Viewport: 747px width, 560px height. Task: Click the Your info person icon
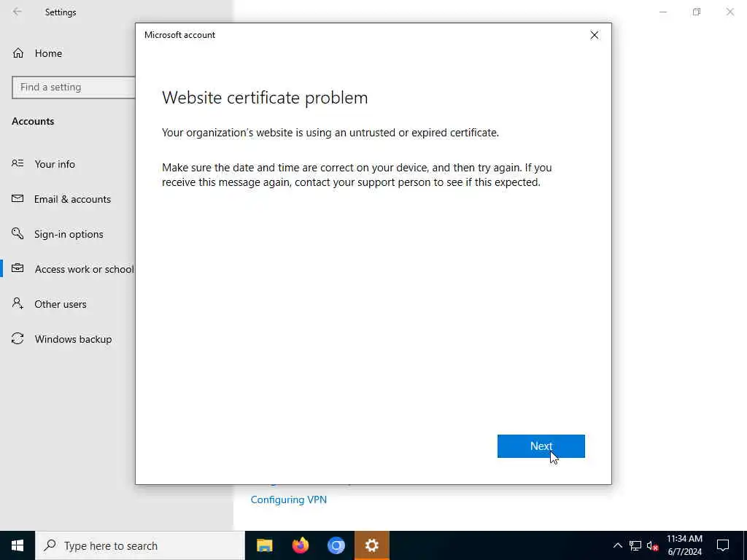click(x=18, y=163)
